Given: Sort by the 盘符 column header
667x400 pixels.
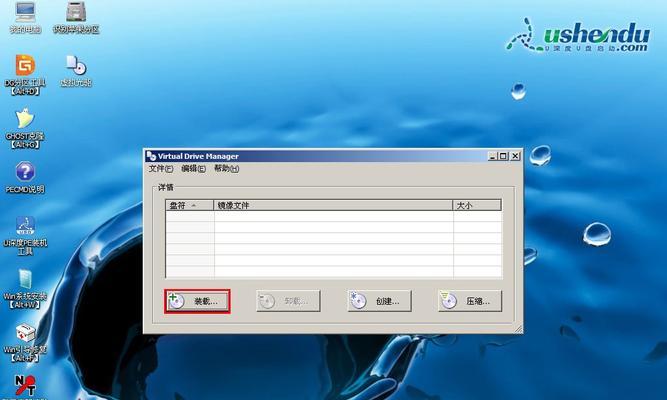Looking at the screenshot, I should pos(189,205).
